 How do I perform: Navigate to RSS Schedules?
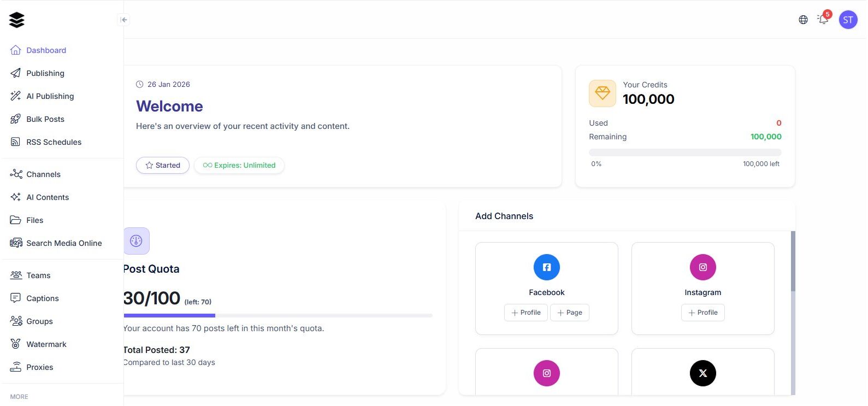click(54, 142)
